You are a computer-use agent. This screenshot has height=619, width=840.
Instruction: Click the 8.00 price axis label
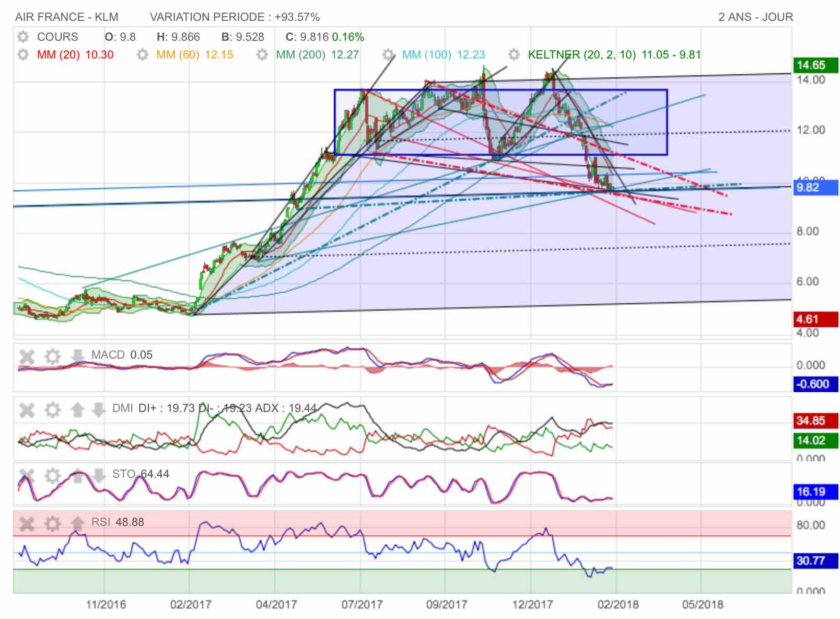[808, 232]
